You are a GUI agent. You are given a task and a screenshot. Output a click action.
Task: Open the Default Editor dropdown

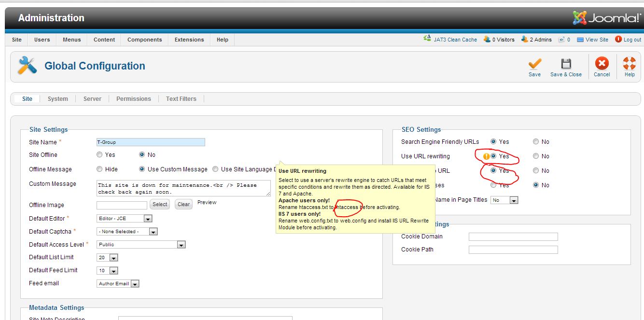125,219
